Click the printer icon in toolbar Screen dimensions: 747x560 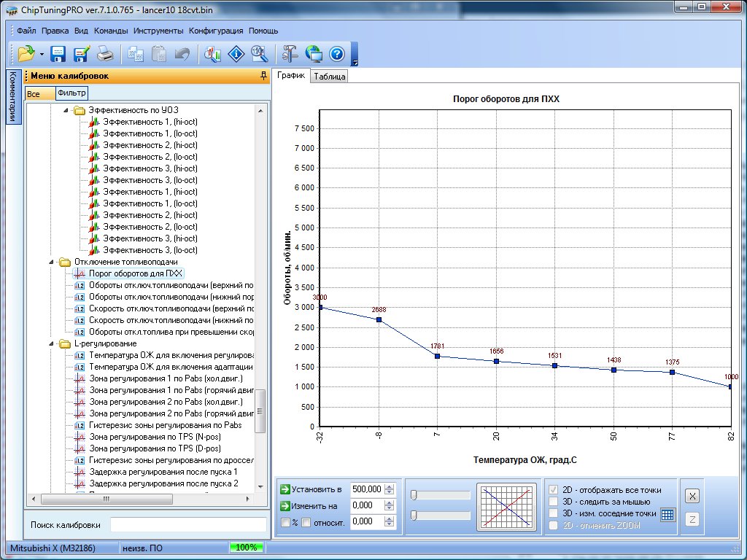click(105, 53)
